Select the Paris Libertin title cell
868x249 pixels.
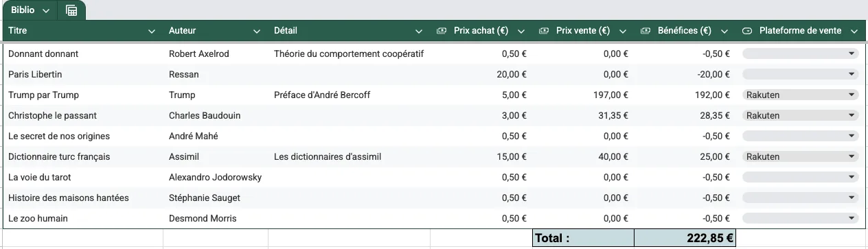(x=83, y=75)
